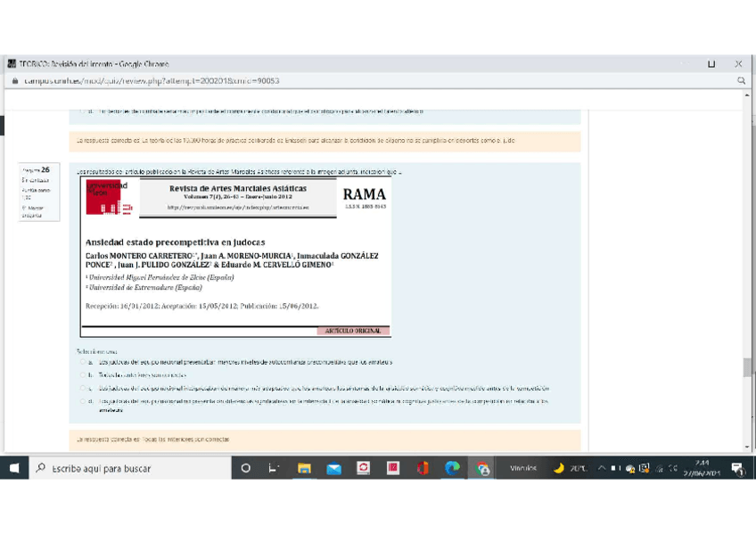Launch Microsoft Office from the taskbar
The width and height of the screenshot is (756, 534).
(423, 468)
